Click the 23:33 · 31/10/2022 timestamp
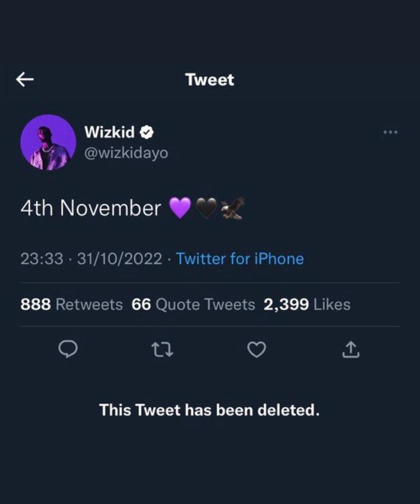This screenshot has height=504, width=420. coord(91,258)
